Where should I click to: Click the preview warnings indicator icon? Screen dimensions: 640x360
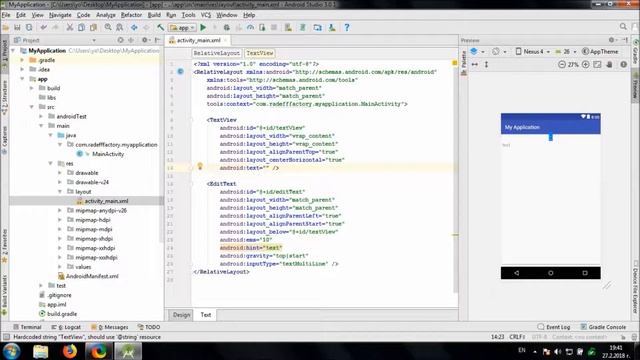click(623, 64)
